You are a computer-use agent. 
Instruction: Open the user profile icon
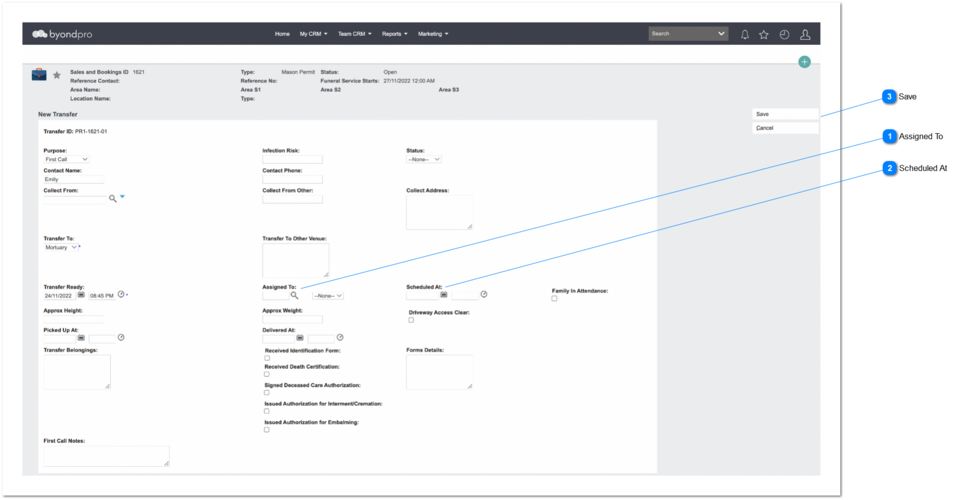click(805, 35)
